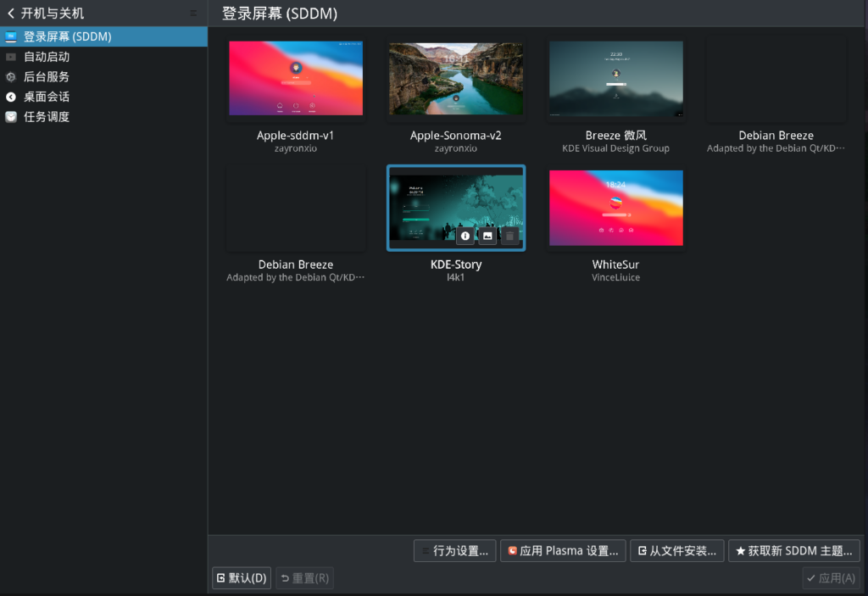Choose the Breeze 微风 theme thumbnail
Viewport: 868px width, 596px height.
(616, 78)
